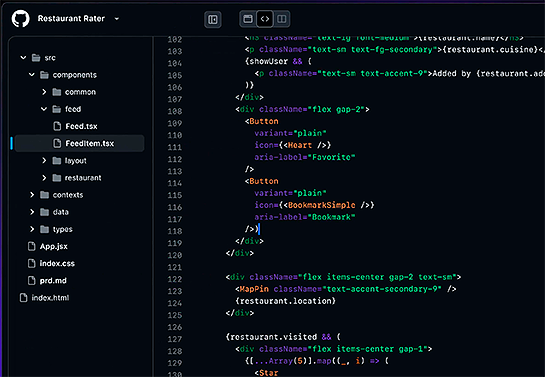Collapse the feed folder chevron
The image size is (545, 377).
tap(44, 109)
